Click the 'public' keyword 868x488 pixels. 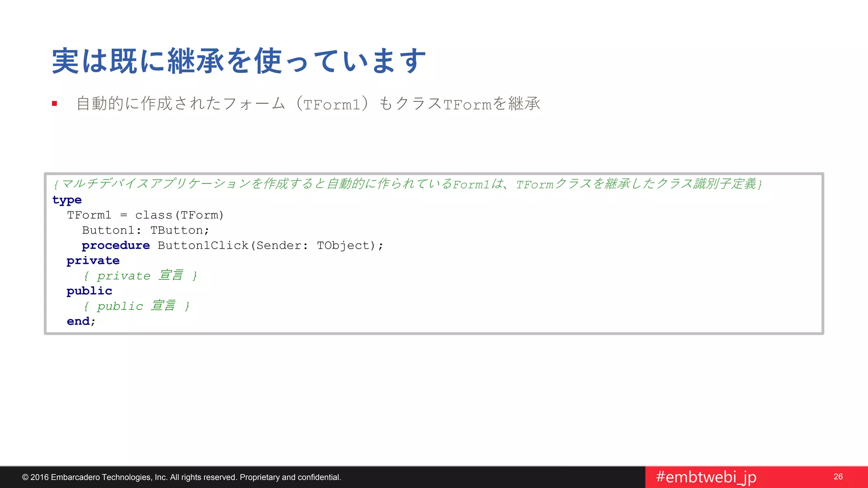[89, 291]
